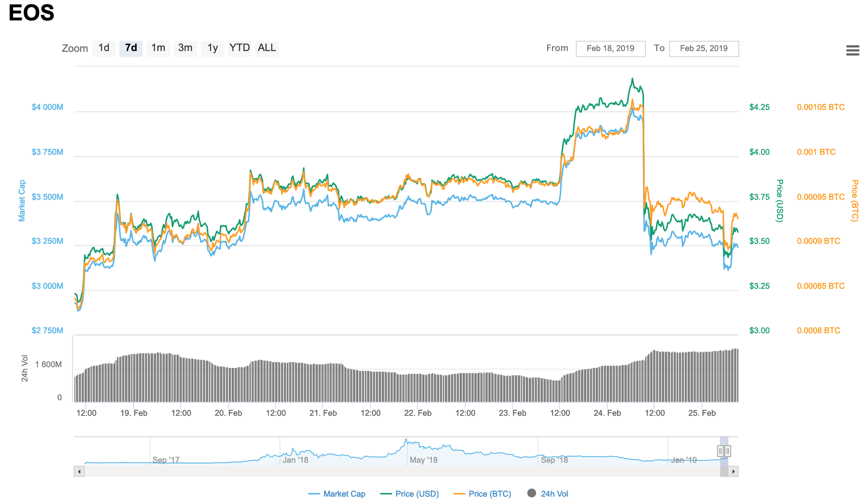
Task: Click the $3 500M market cap label
Action: pyautogui.click(x=47, y=197)
